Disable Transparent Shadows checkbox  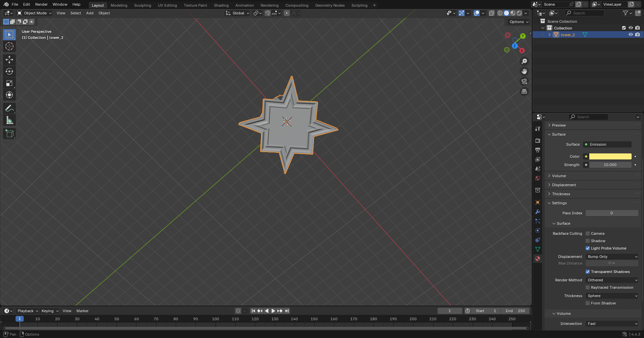click(x=588, y=272)
